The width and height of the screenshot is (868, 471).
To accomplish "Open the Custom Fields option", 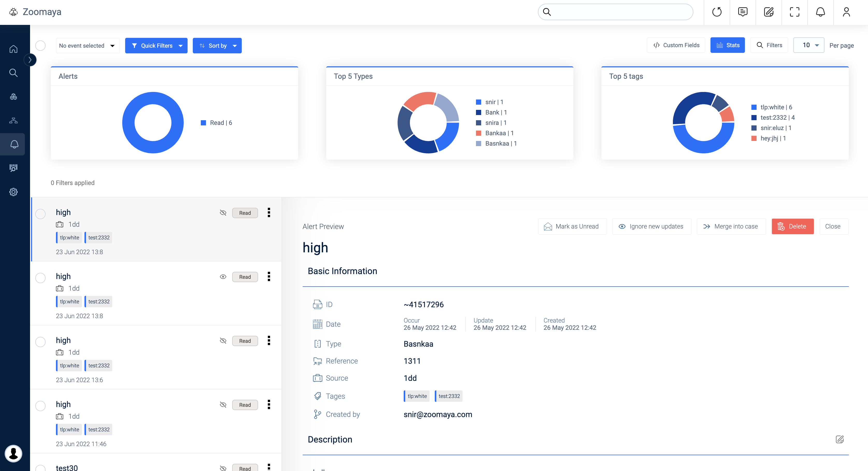I will [676, 45].
